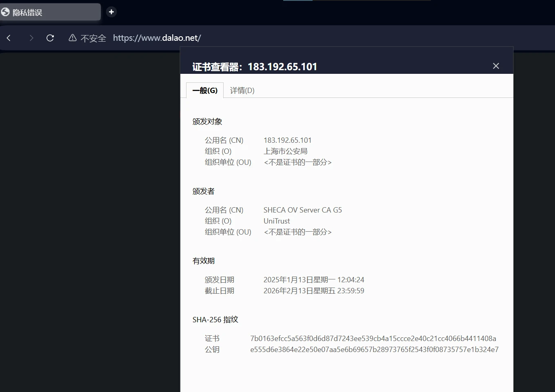
Task: Select the 一般(G) tab
Action: (x=205, y=91)
